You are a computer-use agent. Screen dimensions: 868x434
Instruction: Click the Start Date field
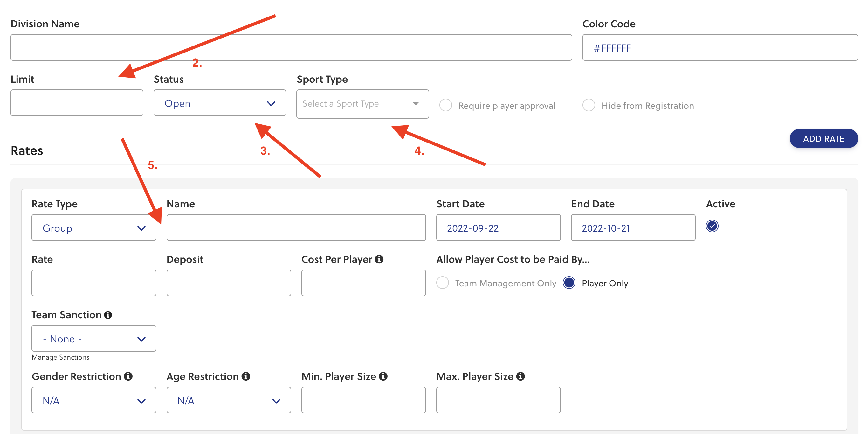coord(498,227)
